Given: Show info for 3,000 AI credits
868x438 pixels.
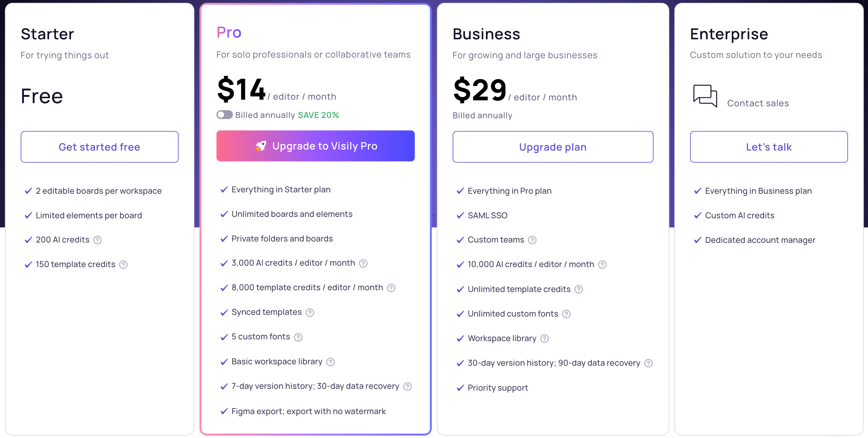Looking at the screenshot, I should click(363, 263).
